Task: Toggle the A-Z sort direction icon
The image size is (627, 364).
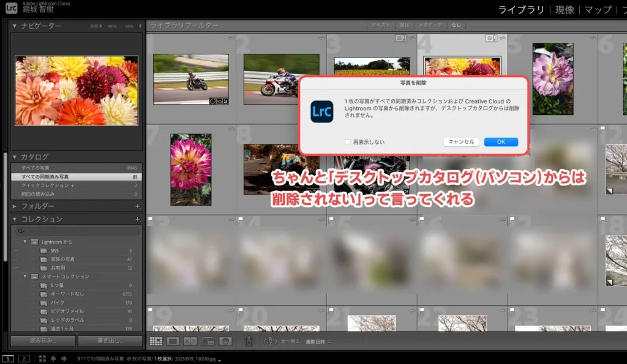Action: [x=269, y=341]
